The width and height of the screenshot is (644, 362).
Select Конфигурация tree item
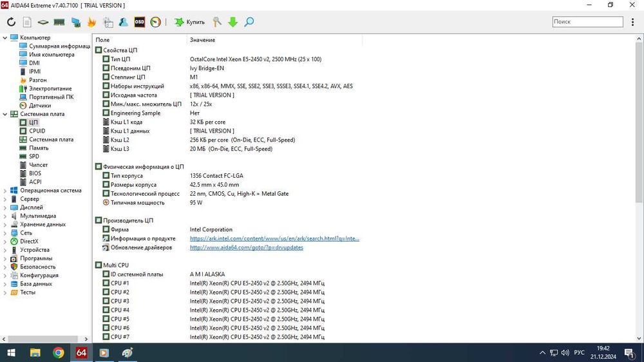click(x=35, y=275)
